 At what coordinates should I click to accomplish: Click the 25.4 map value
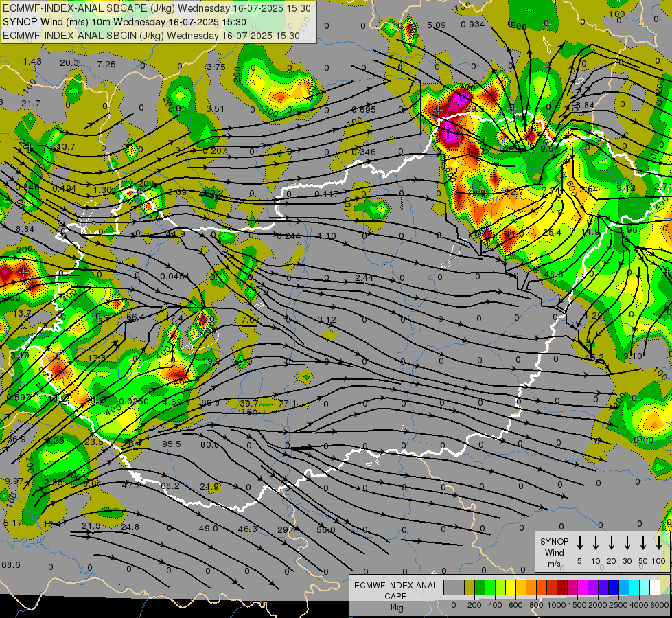pos(552,233)
